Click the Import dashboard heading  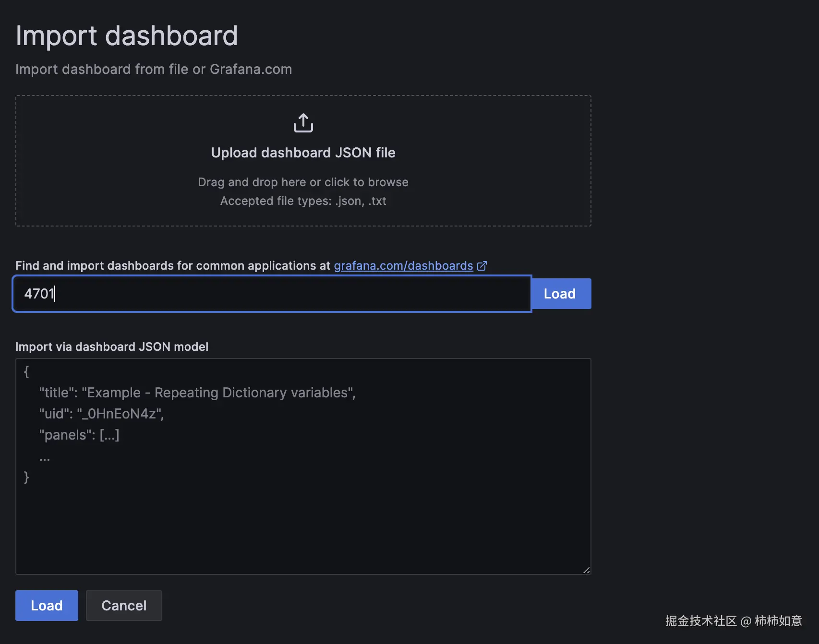tap(127, 35)
